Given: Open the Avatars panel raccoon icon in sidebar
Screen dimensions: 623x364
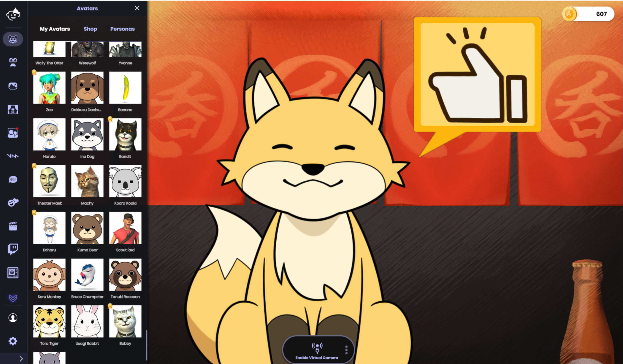Looking at the screenshot, I should (x=13, y=39).
